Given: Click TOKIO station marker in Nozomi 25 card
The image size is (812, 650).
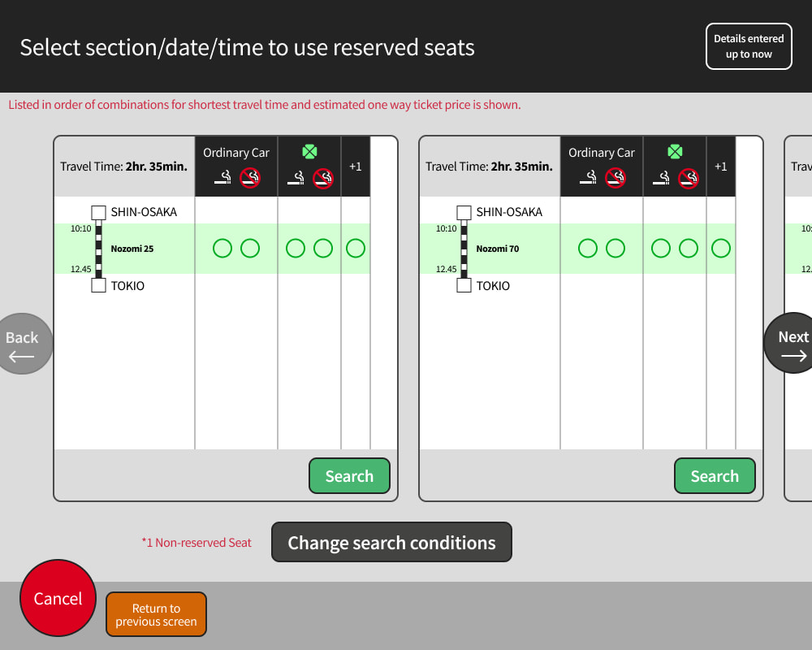Looking at the screenshot, I should pyautogui.click(x=98, y=285).
